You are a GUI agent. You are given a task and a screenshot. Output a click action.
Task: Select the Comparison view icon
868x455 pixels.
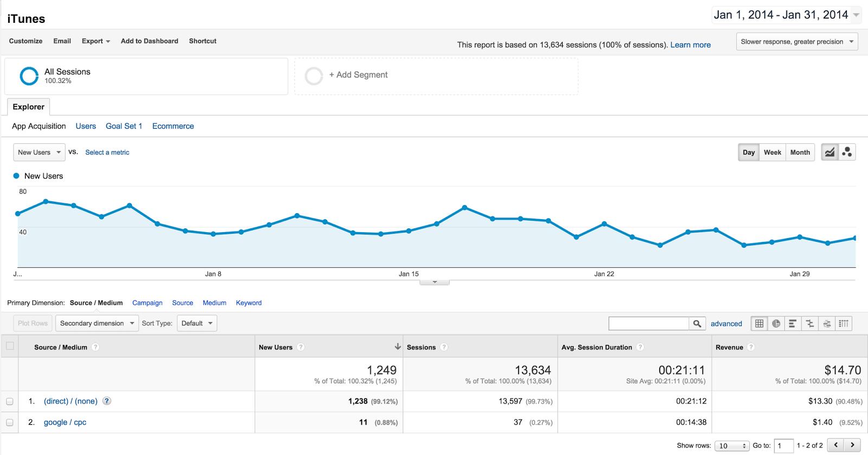tap(809, 324)
